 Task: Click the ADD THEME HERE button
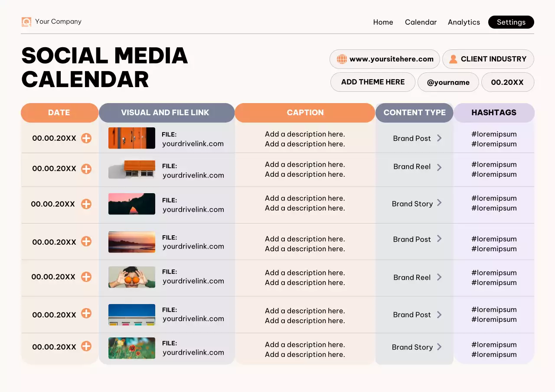coord(372,82)
